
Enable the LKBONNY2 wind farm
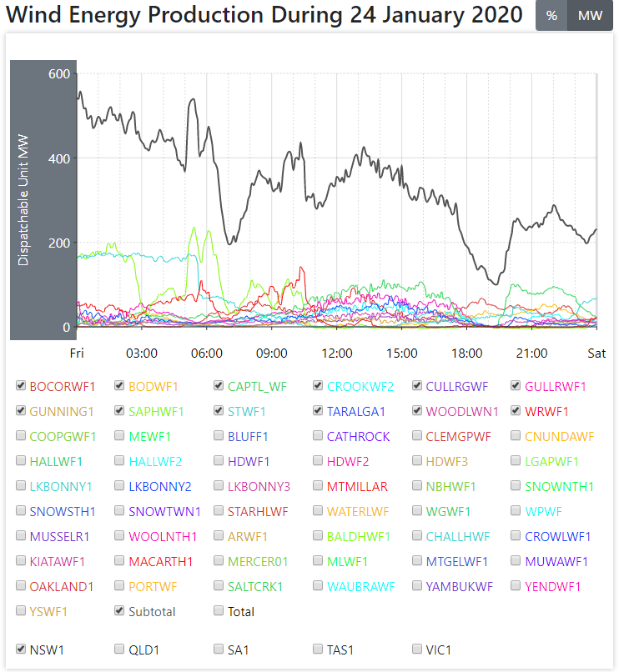120,486
